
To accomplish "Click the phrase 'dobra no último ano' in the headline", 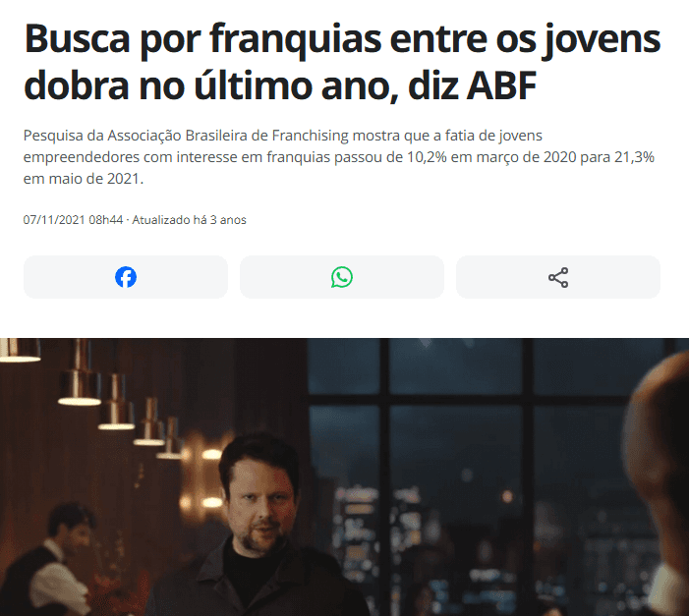I will click(x=207, y=85).
